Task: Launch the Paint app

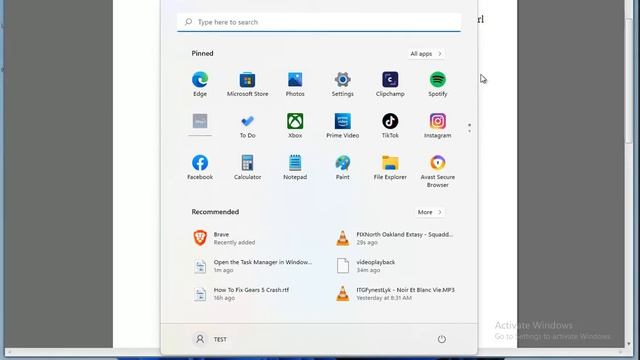Action: pos(342,168)
